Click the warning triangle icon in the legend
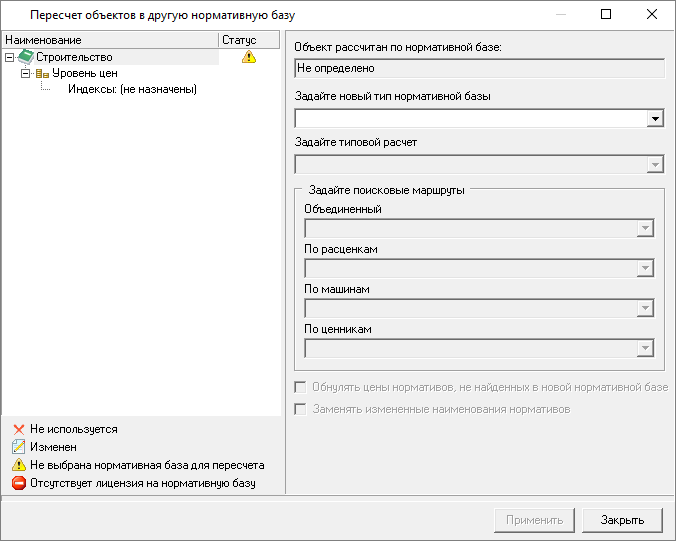This screenshot has height=541, width=676. point(18,465)
